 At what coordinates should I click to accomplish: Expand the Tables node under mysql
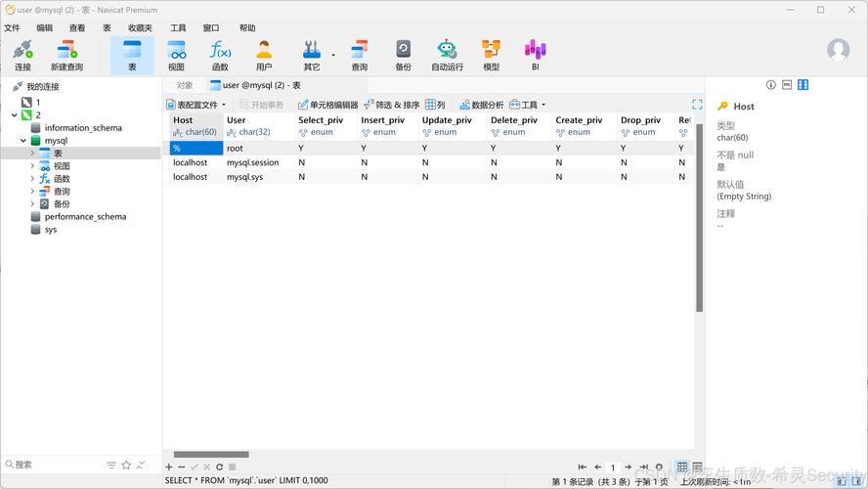point(32,153)
